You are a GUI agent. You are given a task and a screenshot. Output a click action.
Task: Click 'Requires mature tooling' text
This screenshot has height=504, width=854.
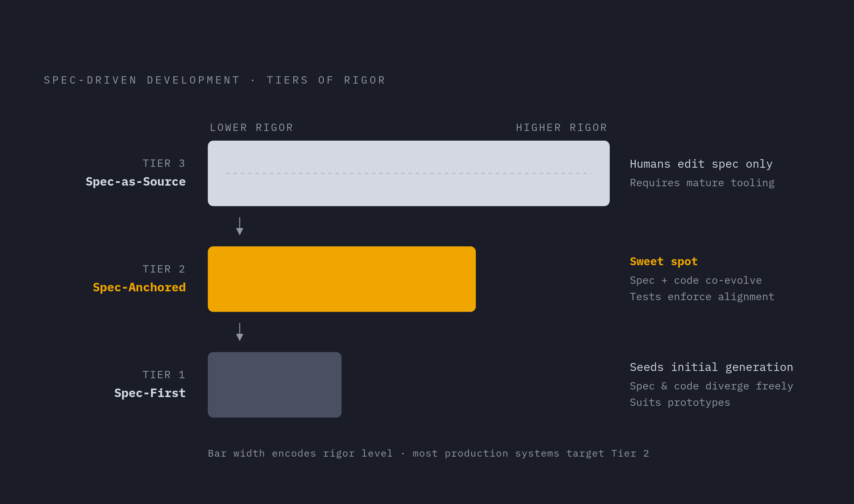(x=702, y=183)
